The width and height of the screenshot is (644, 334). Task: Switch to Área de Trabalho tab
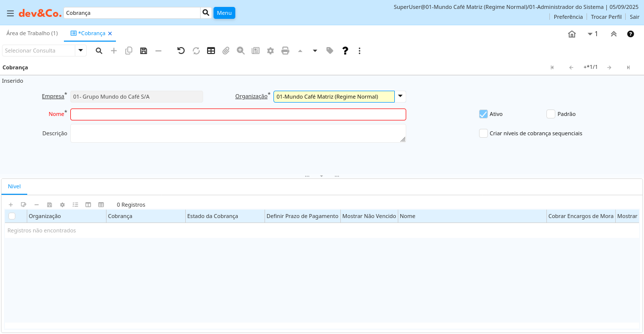coord(32,33)
